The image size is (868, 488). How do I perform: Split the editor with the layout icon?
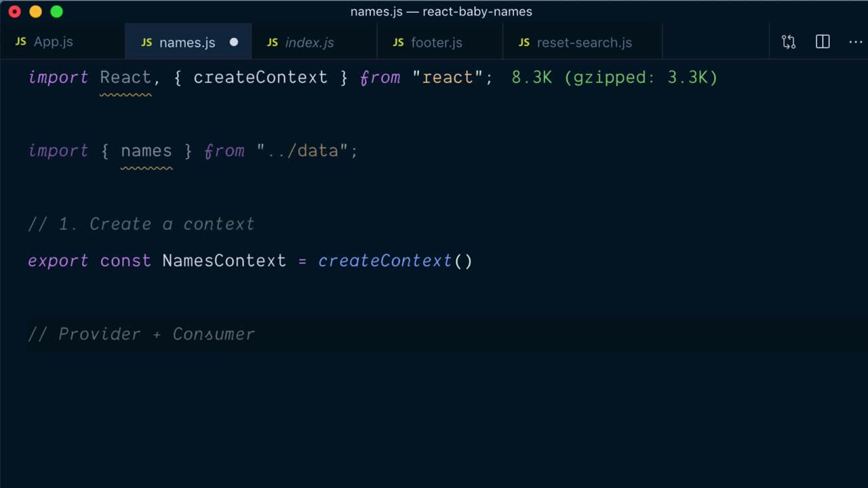823,42
